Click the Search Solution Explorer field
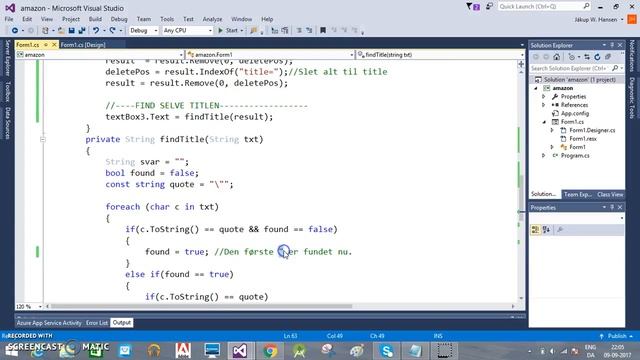The image size is (640, 360). coord(576,68)
